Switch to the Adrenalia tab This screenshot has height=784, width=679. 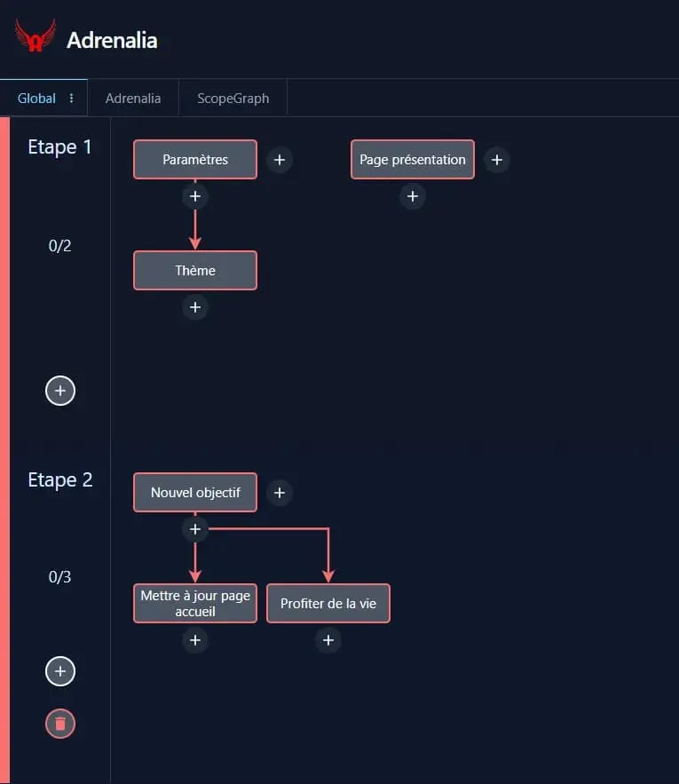point(133,98)
